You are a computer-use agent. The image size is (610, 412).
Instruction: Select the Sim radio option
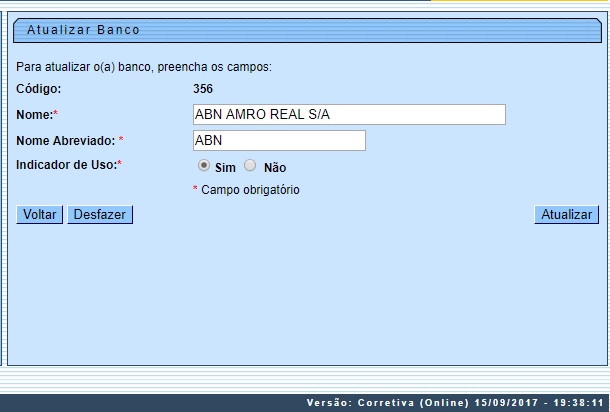[x=203, y=165]
